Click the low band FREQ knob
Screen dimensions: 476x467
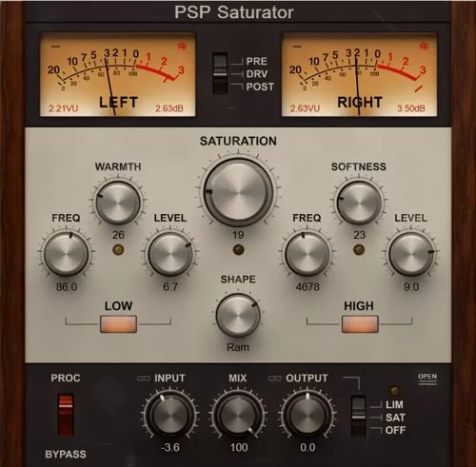pyautogui.click(x=66, y=254)
